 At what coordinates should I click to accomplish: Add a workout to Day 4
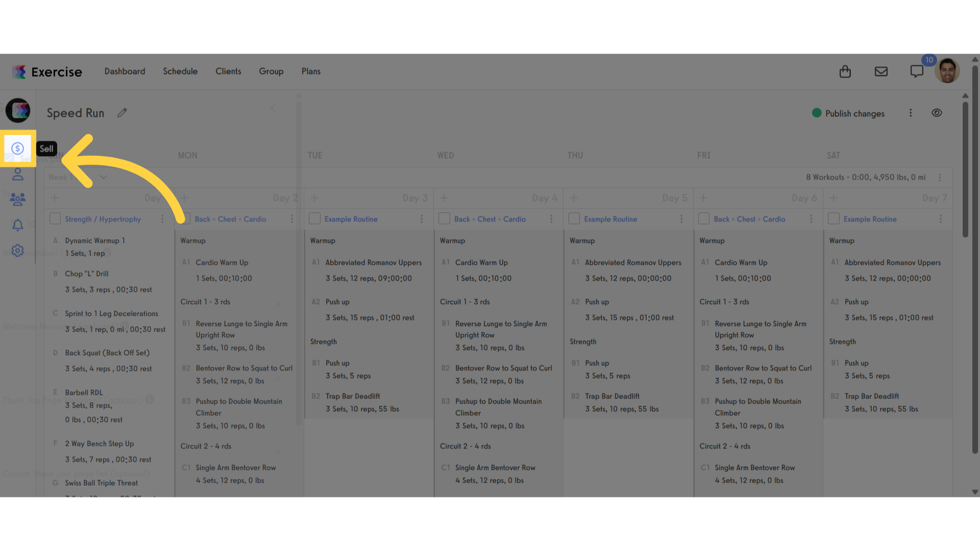pos(444,198)
